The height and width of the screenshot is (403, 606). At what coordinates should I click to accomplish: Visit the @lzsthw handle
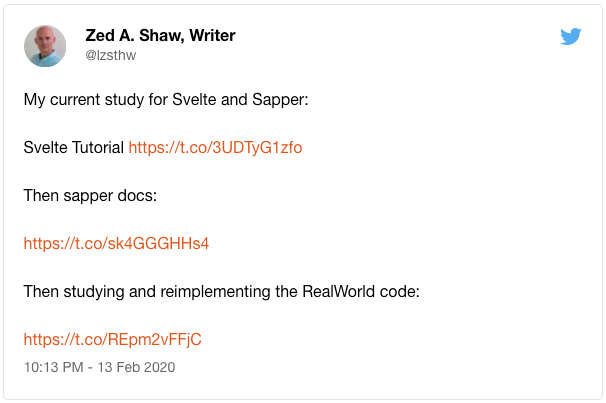(x=111, y=55)
